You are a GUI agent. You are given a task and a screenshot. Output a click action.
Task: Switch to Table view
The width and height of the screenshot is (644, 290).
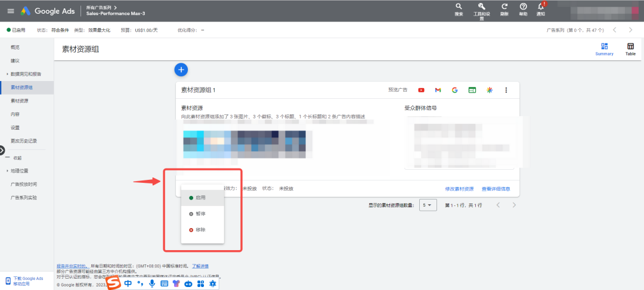click(630, 49)
